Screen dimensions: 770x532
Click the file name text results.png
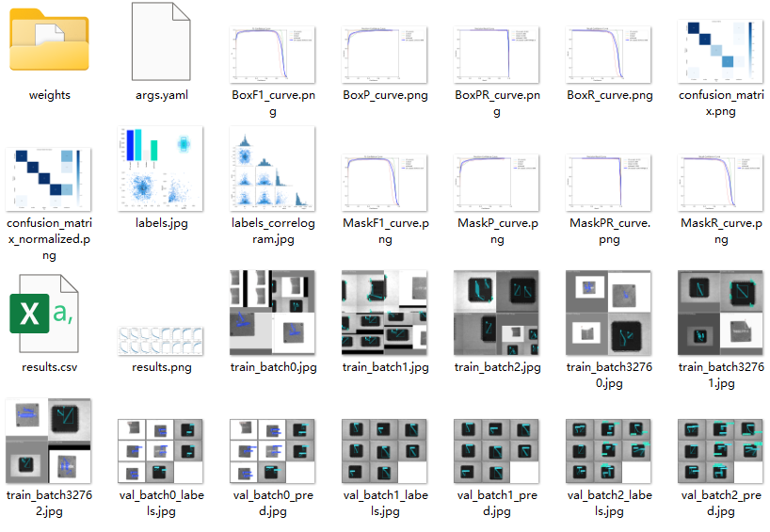click(x=162, y=367)
